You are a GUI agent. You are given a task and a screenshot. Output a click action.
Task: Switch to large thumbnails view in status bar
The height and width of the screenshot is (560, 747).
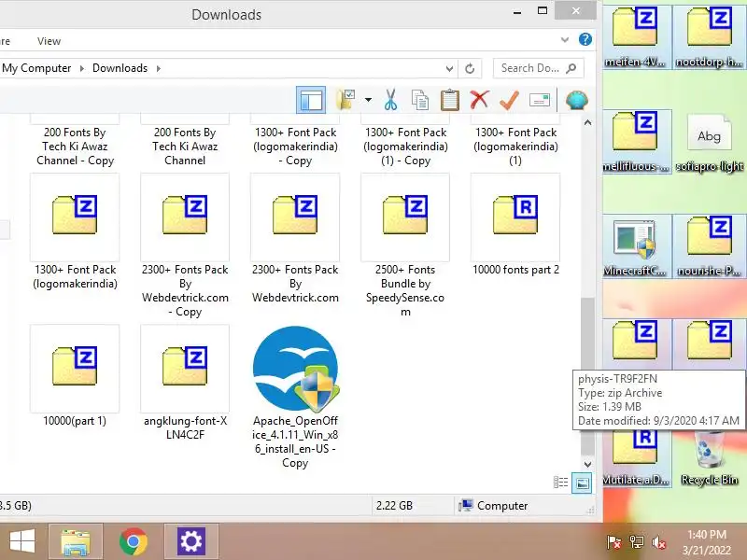tap(582, 483)
